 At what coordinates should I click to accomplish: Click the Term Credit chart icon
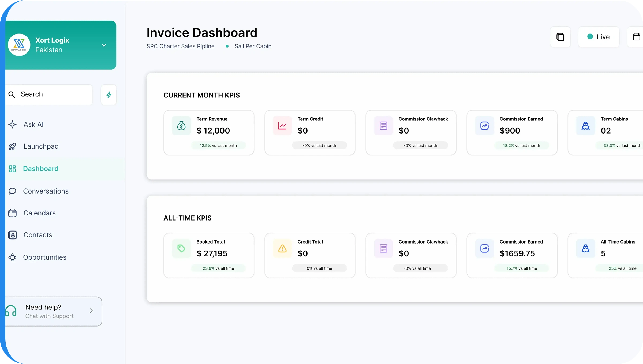tap(282, 126)
